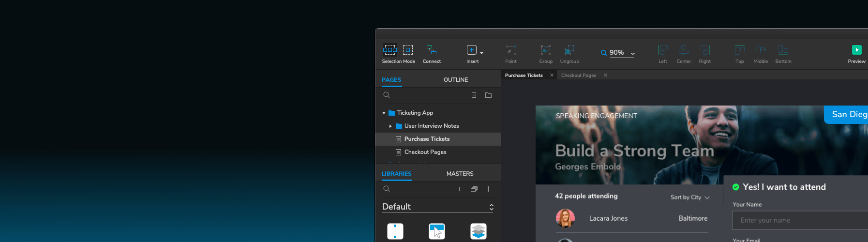Close the Checkout Pages tab
This screenshot has width=868, height=242.
[605, 75]
